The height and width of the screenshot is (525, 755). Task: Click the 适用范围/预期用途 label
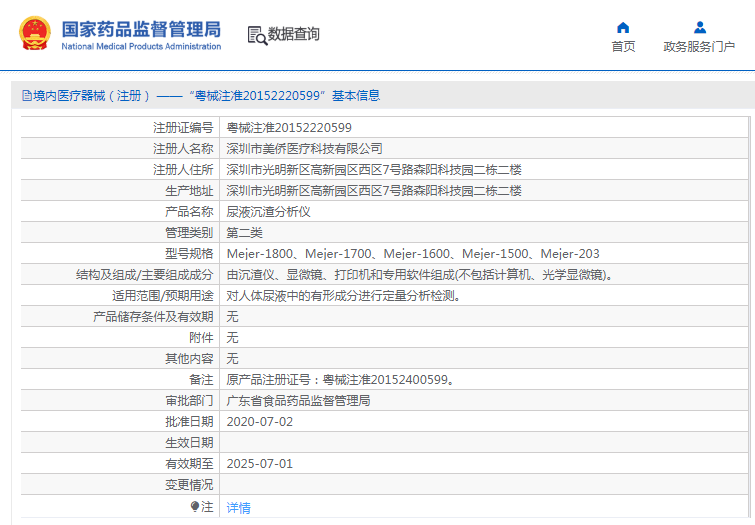pyautogui.click(x=163, y=296)
